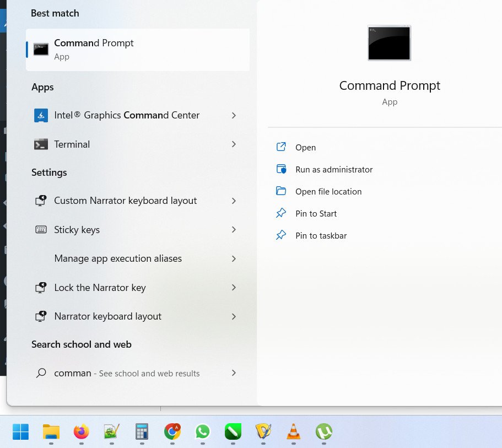Click the green pen app icon on taskbar
This screenshot has width=502, height=448.
pos(233,431)
